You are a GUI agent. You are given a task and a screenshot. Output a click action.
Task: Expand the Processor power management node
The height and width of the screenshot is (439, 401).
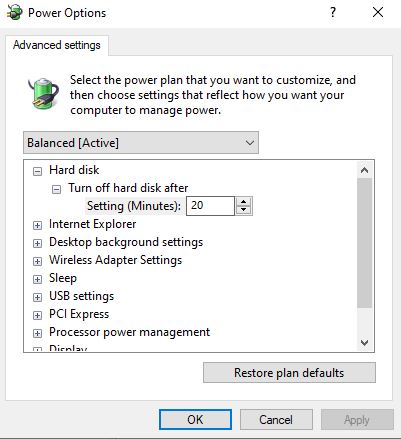37,333
